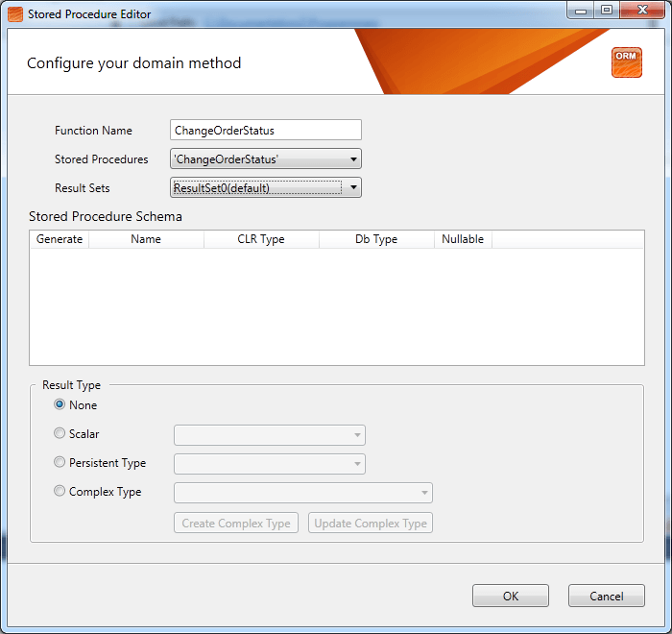
Task: Open the Result Sets dropdown
Action: click(266, 188)
